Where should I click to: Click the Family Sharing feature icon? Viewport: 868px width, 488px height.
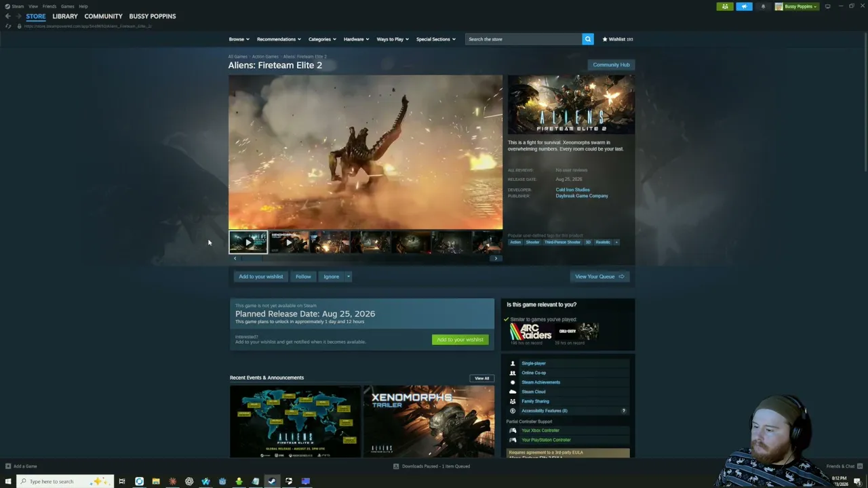[x=513, y=401]
